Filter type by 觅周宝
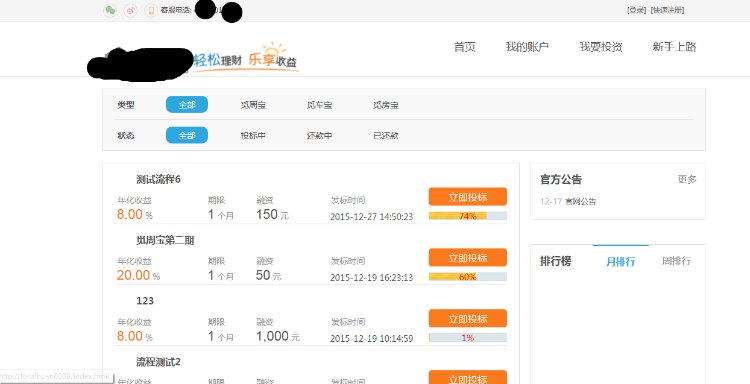The height and width of the screenshot is (384, 750). 253,105
